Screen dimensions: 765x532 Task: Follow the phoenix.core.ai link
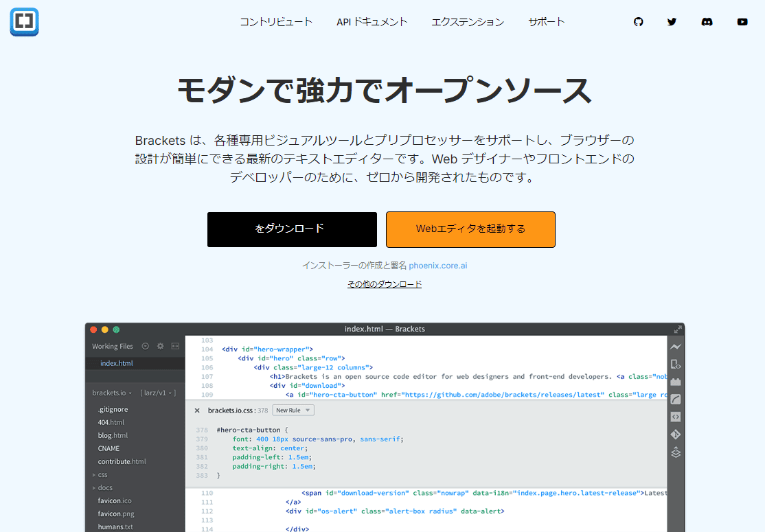tap(437, 266)
